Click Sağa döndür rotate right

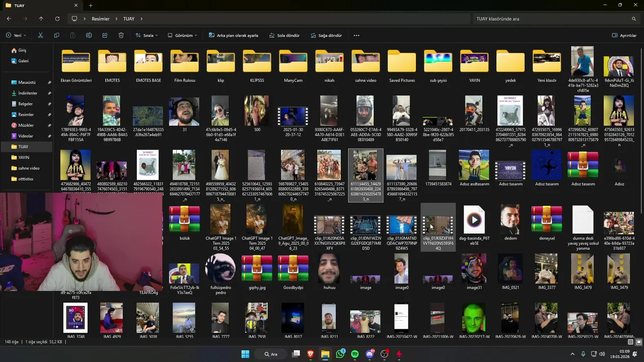[326, 36]
